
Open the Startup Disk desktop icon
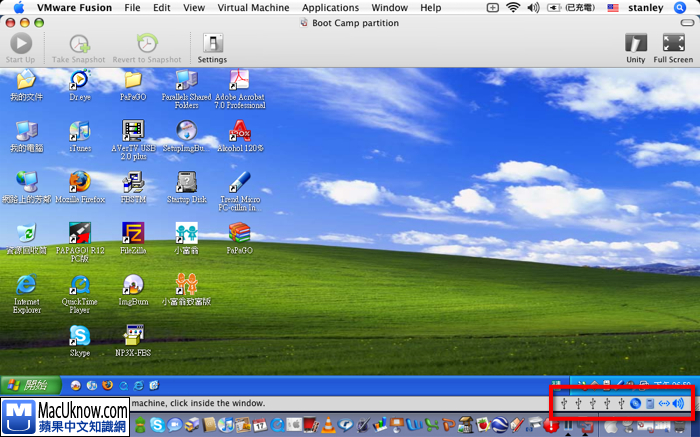pyautogui.click(x=186, y=183)
